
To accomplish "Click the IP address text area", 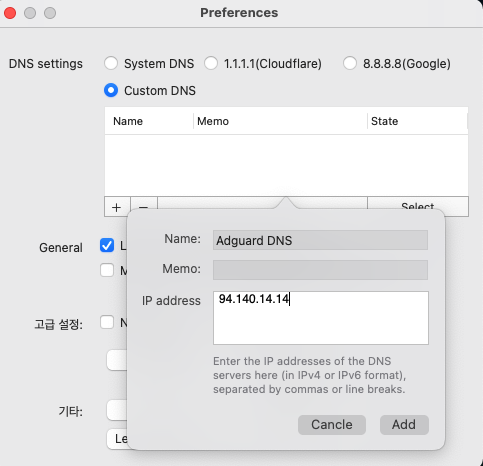I will tap(321, 318).
